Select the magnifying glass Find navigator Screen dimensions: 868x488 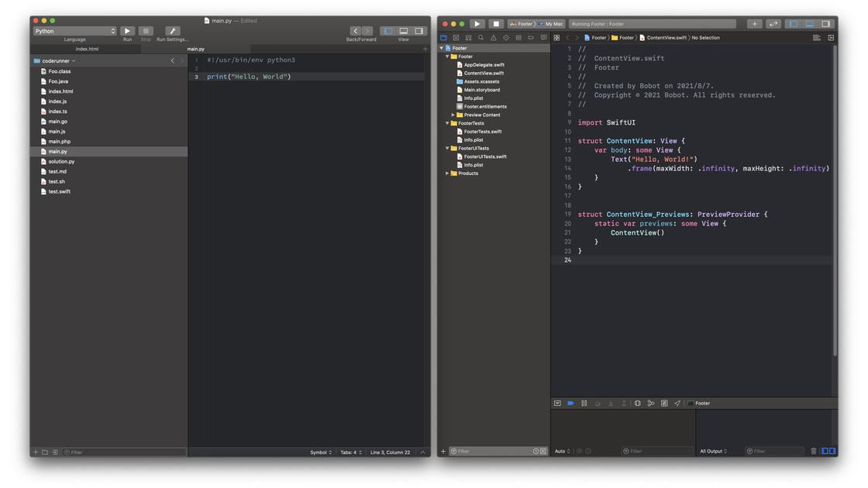480,36
